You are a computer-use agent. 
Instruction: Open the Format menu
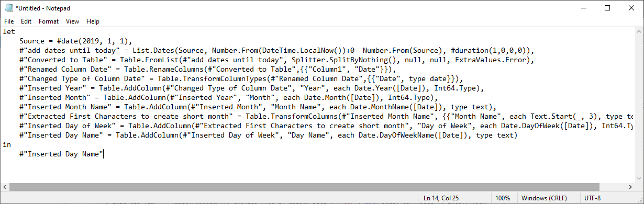click(x=49, y=21)
